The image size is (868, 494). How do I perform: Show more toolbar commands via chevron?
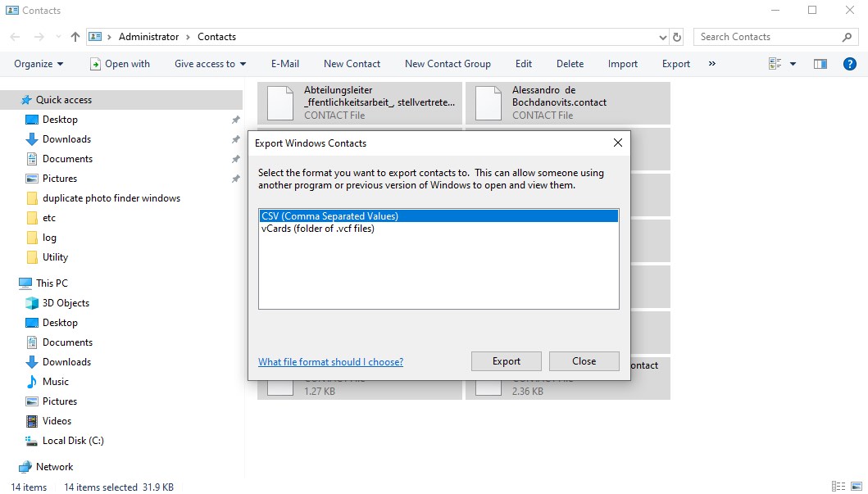point(711,63)
